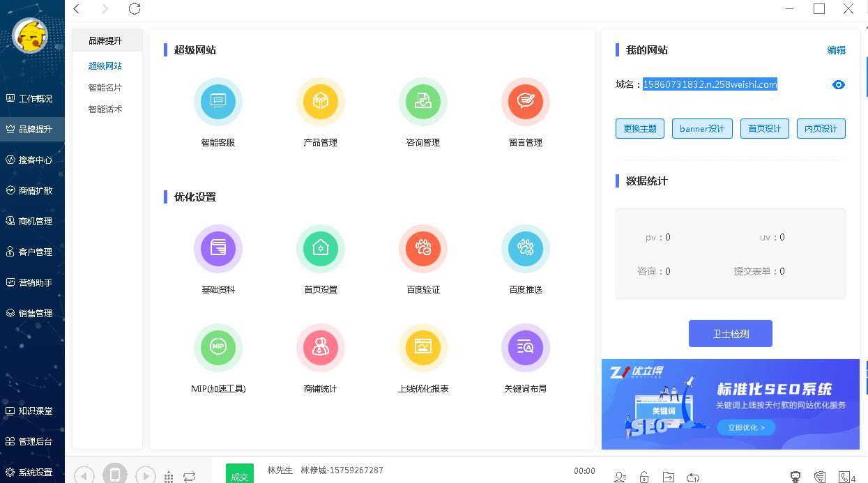
Task: Open the 百度验证 icon
Action: tap(423, 249)
